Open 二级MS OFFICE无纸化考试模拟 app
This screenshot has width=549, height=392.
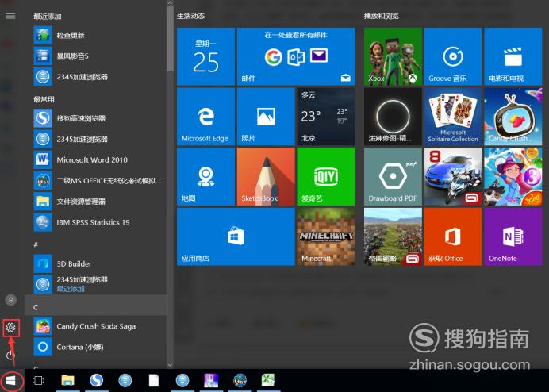95,181
